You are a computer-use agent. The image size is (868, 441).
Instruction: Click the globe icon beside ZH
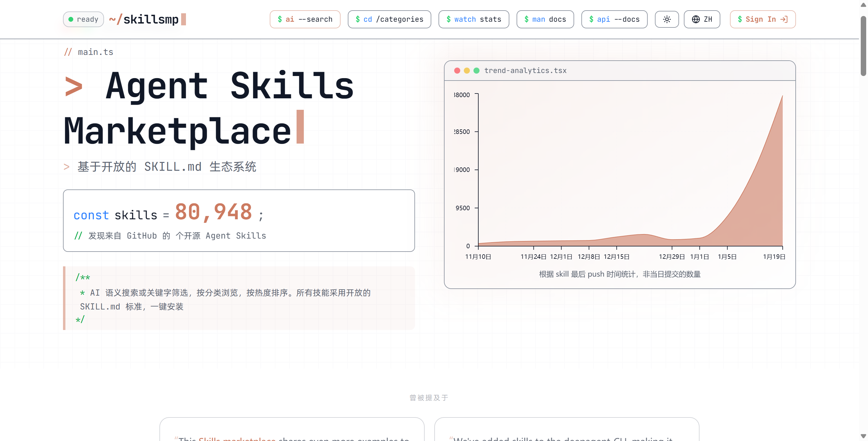pyautogui.click(x=696, y=19)
